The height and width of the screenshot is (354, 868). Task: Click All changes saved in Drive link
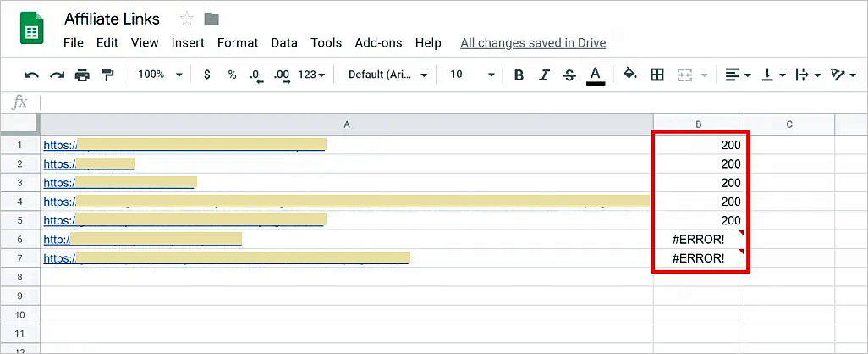(x=533, y=42)
